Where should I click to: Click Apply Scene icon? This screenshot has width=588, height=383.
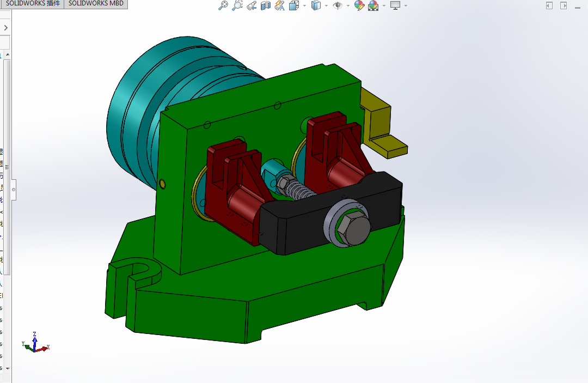pos(373,5)
